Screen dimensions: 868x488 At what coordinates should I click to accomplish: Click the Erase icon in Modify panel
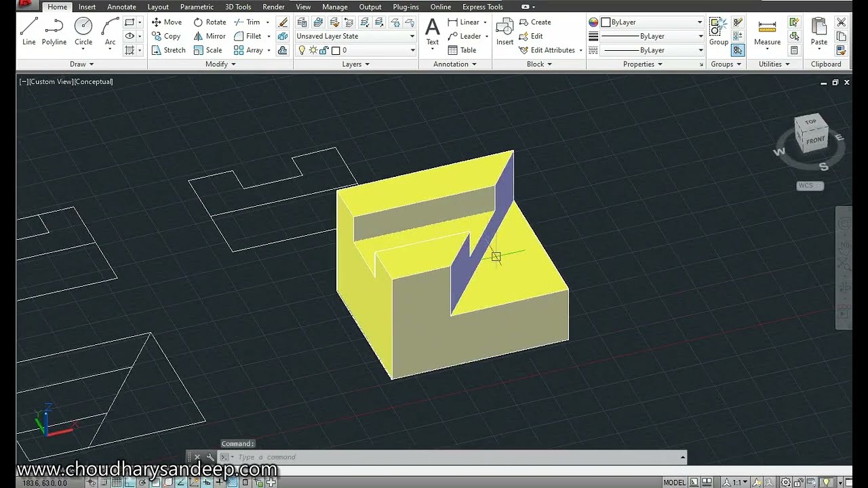(283, 22)
